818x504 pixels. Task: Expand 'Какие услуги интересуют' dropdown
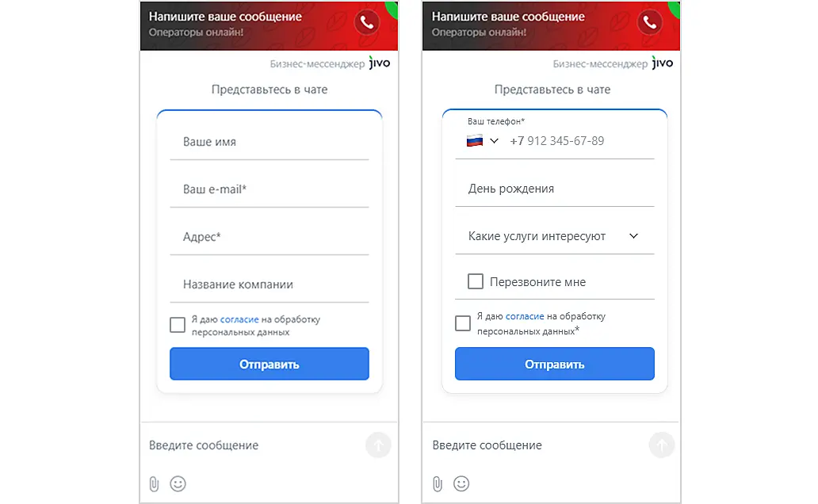coord(555,236)
